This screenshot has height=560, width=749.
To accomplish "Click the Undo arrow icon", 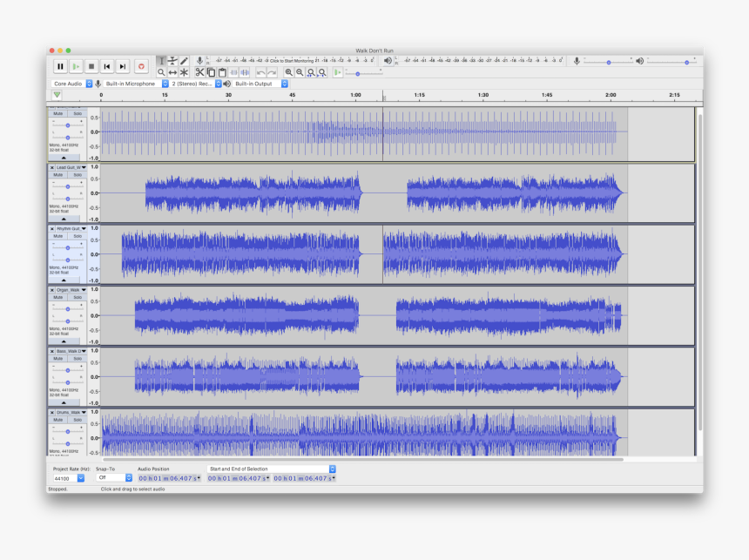I will click(x=260, y=72).
